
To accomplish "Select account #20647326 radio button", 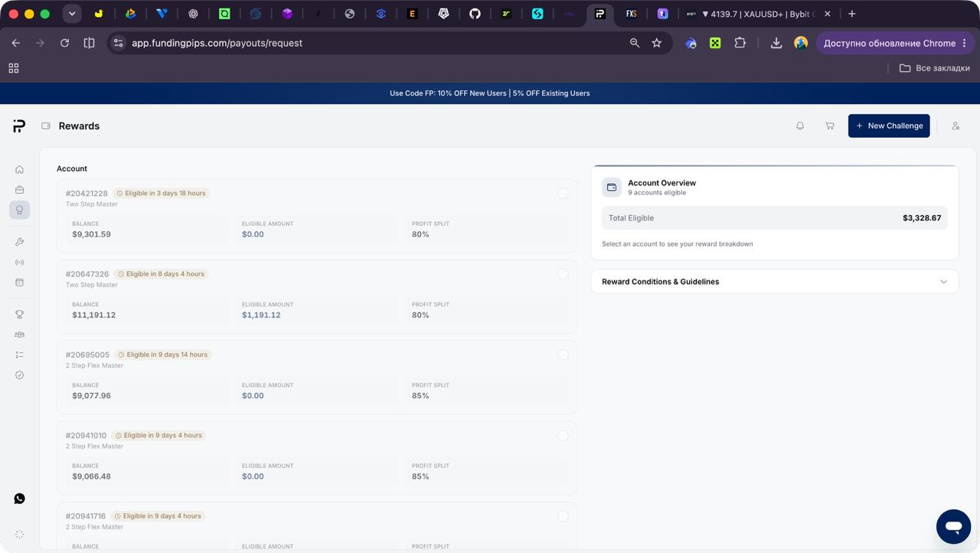I will click(x=563, y=274).
